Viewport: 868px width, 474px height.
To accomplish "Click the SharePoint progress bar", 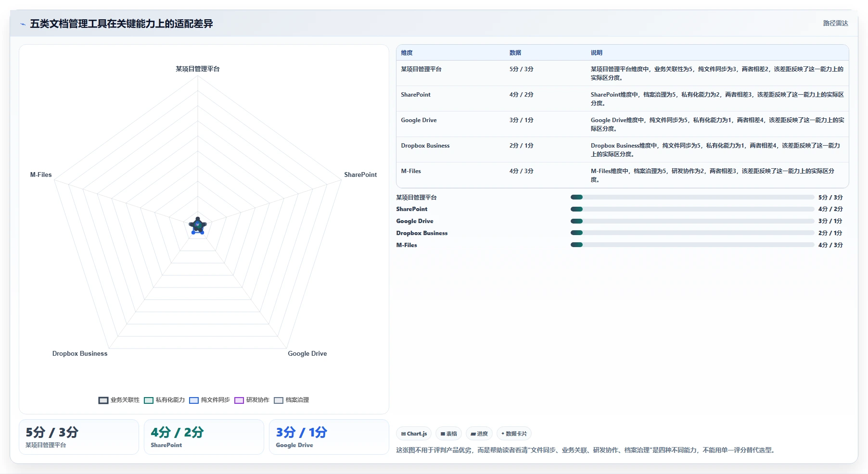I will point(692,209).
